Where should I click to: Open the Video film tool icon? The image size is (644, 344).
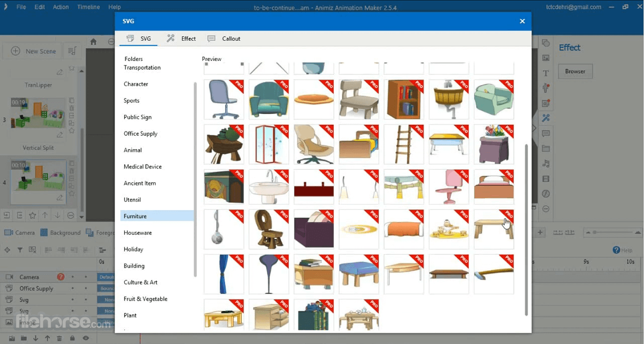546,179
